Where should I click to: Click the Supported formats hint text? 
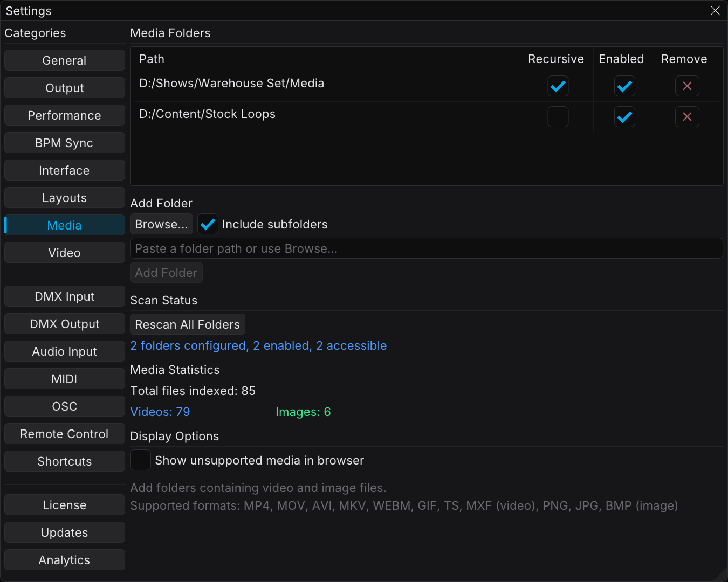coord(404,505)
